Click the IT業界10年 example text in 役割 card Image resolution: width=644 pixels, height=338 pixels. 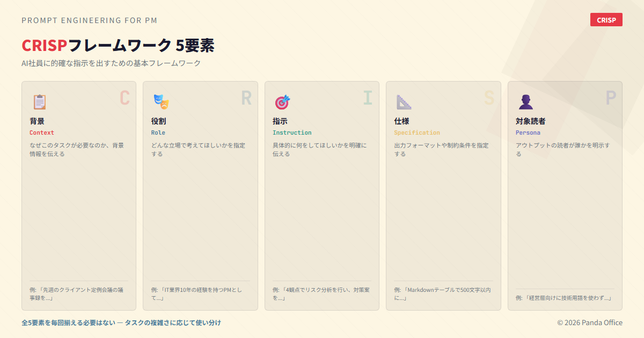coord(196,293)
